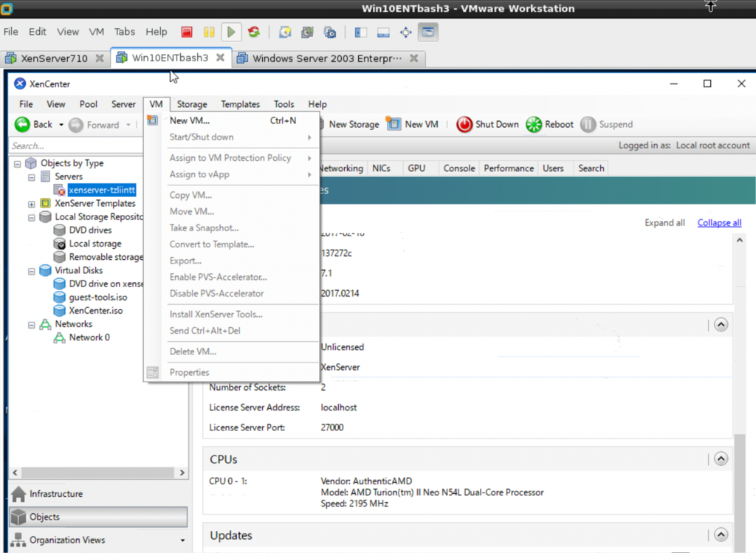This screenshot has height=553, width=756.
Task: Open the XenCenter Storage menu
Action: coord(192,104)
